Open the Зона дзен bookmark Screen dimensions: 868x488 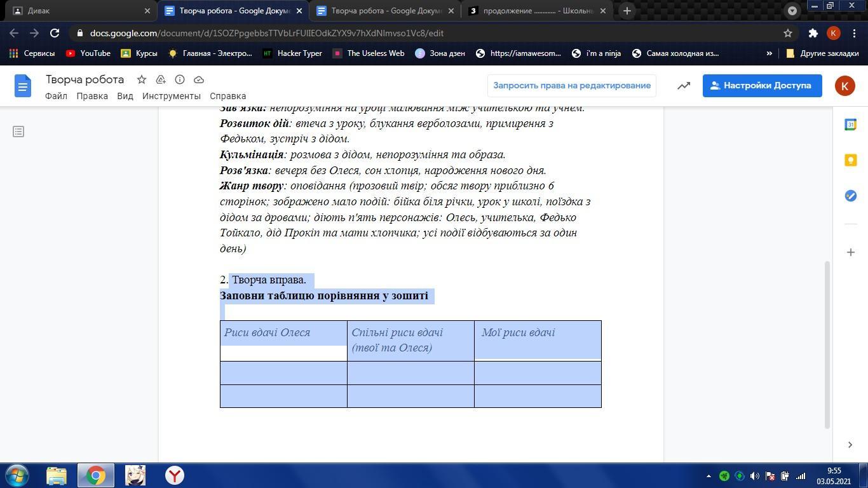[440, 53]
